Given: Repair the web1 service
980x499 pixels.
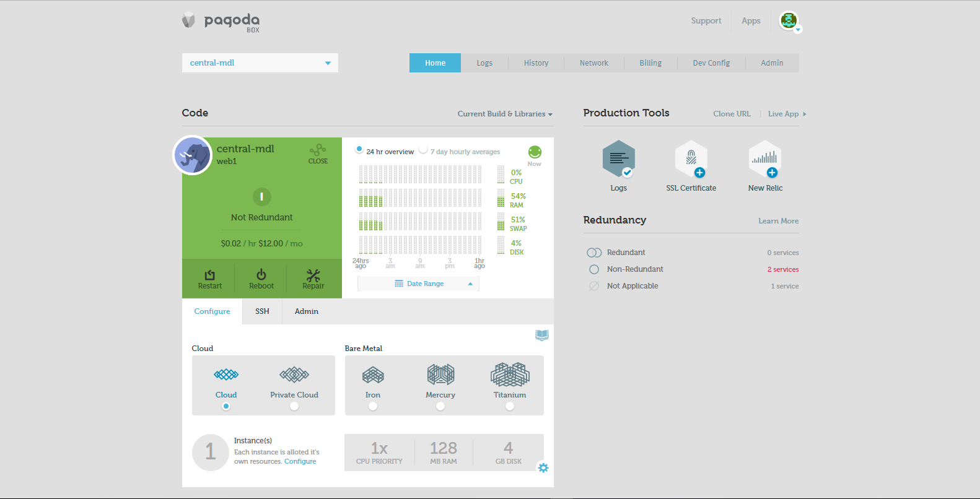Looking at the screenshot, I should (313, 279).
